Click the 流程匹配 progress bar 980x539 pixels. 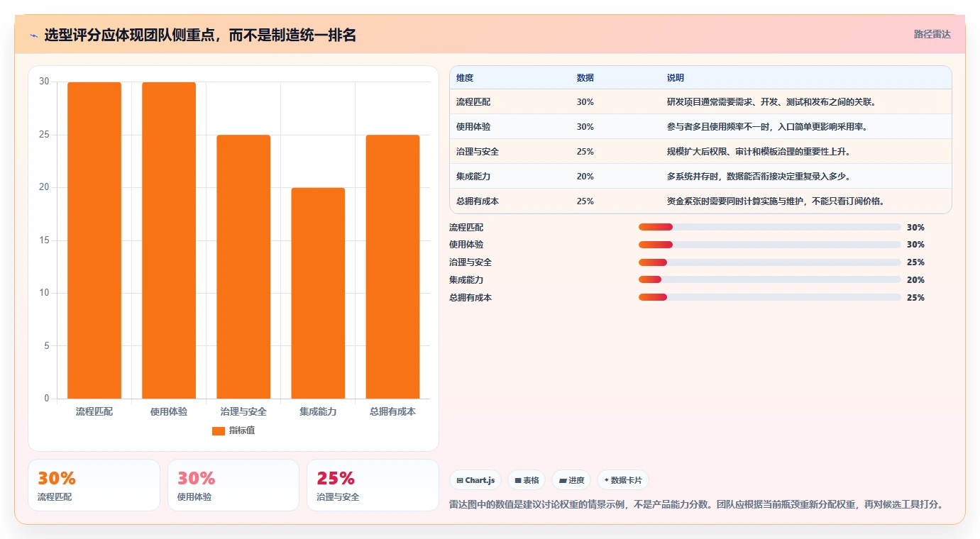(770, 227)
